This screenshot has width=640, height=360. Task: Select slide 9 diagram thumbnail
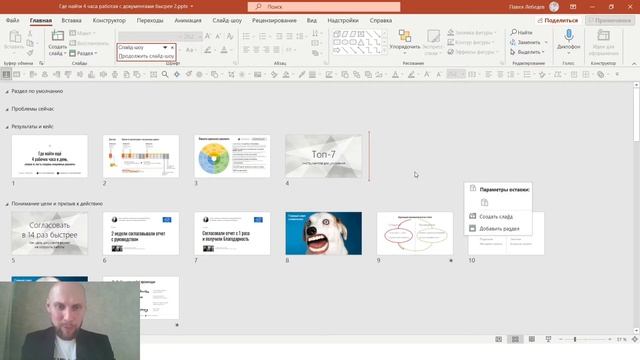[x=415, y=233]
